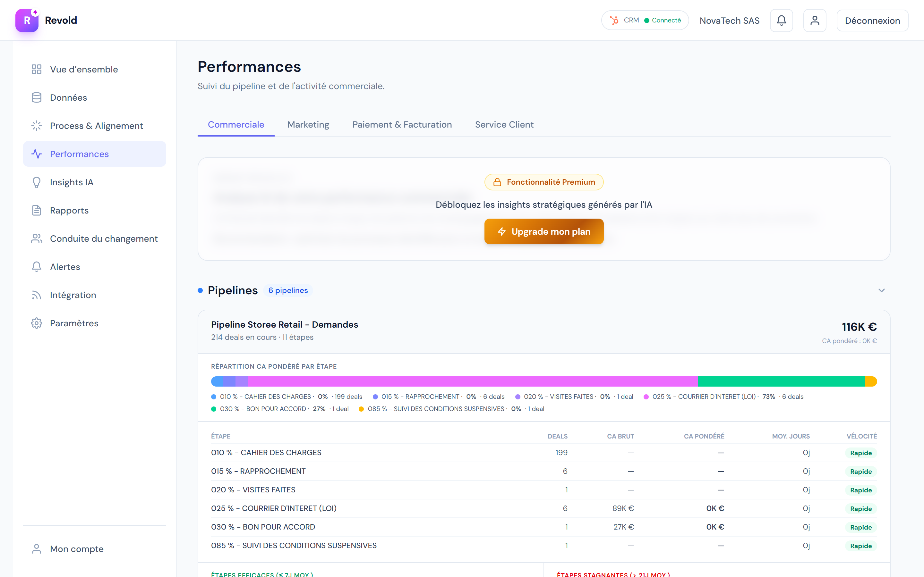The image size is (924, 577).
Task: Open the Paiement & Facturation tab
Action: (x=402, y=125)
